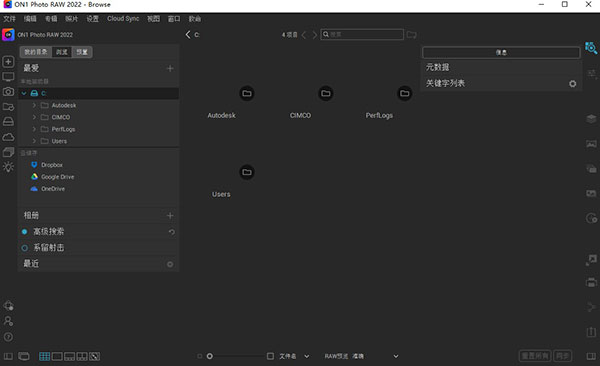Switch to filmstrip view mode
This screenshot has width=600, height=366.
coord(70,356)
